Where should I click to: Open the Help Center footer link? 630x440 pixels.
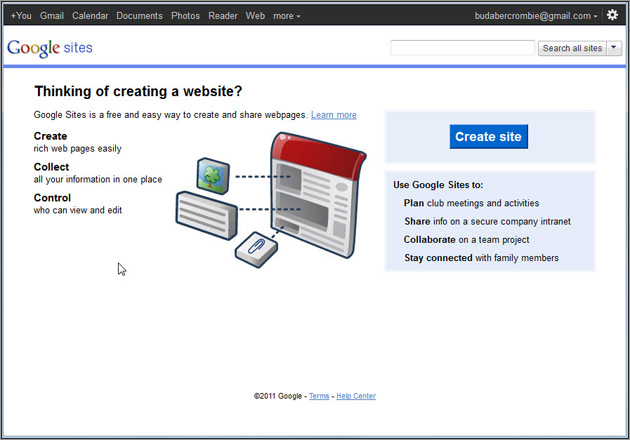tap(356, 396)
